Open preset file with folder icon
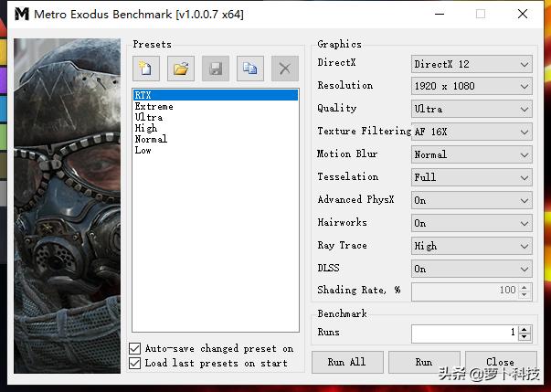 (x=181, y=69)
